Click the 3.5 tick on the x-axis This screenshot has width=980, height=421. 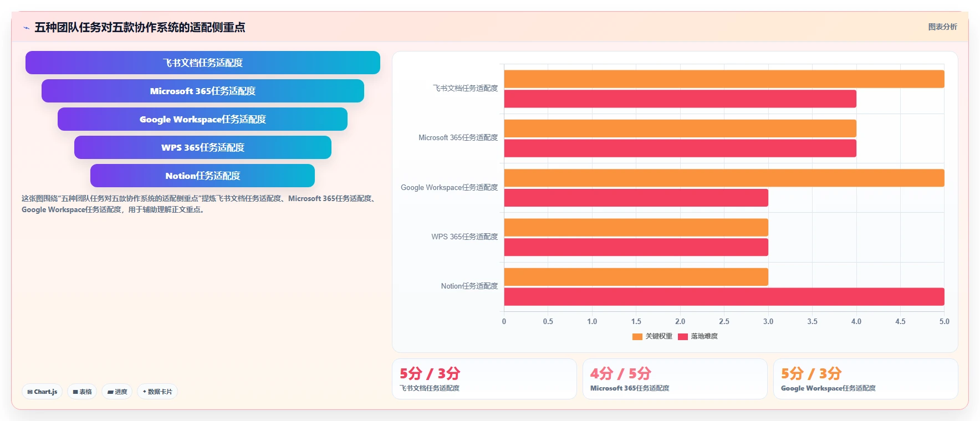[812, 321]
